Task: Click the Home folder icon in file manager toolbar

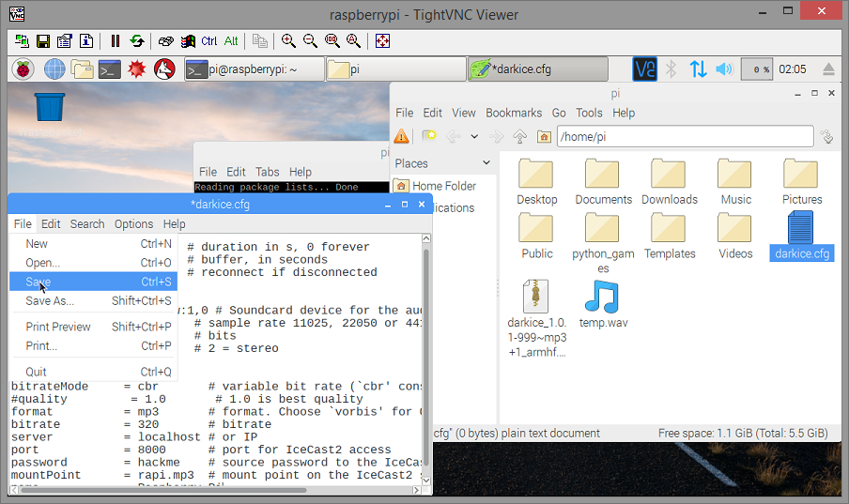Action: click(544, 136)
